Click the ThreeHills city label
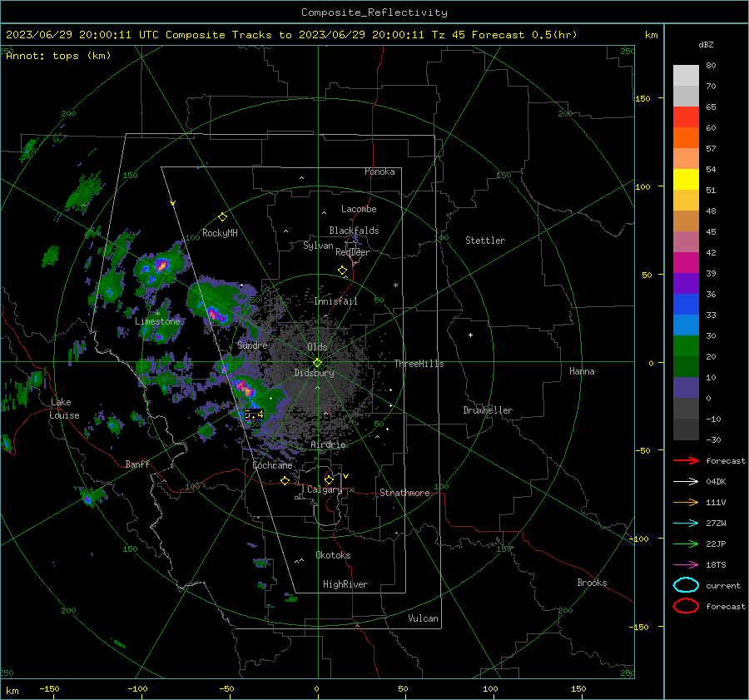 (x=419, y=364)
